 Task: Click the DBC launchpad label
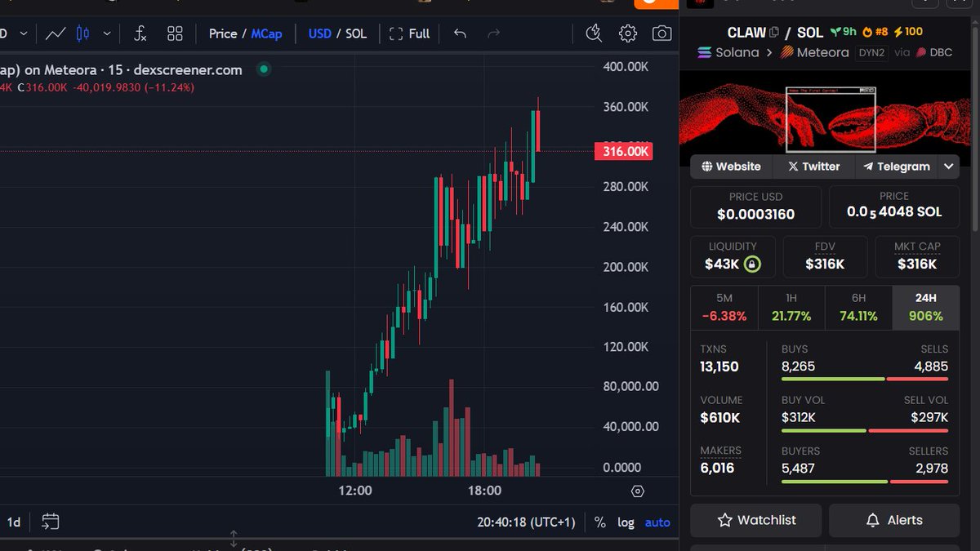coord(933,52)
